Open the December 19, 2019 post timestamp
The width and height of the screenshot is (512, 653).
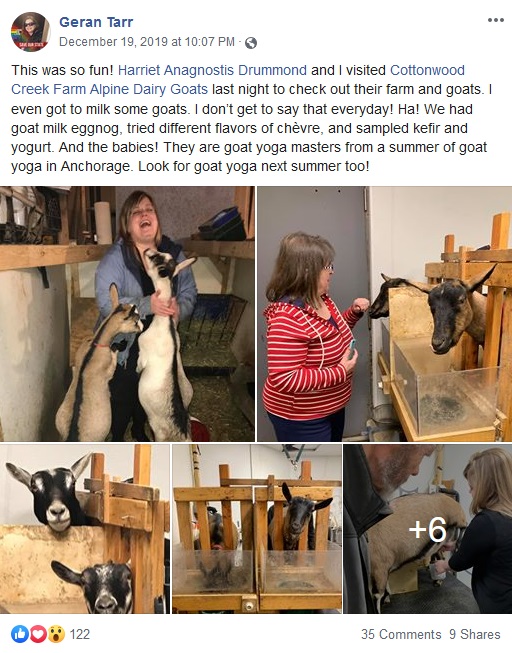click(x=147, y=42)
